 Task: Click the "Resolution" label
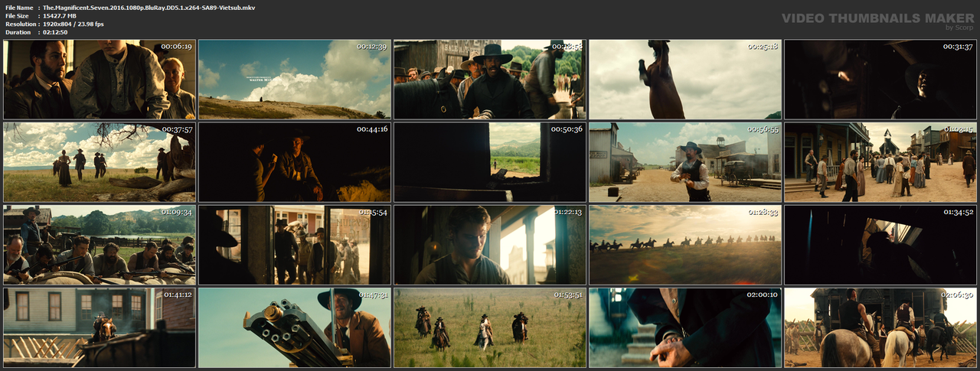point(19,24)
